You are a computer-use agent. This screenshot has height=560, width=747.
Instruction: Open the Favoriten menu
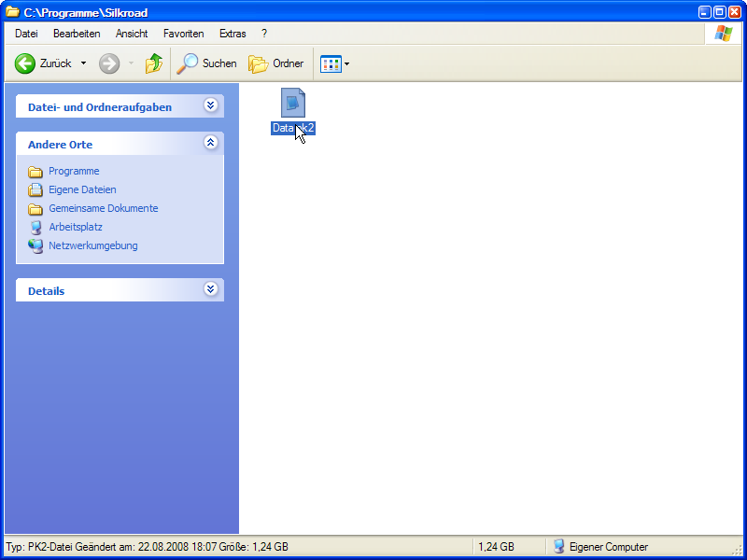click(x=183, y=34)
